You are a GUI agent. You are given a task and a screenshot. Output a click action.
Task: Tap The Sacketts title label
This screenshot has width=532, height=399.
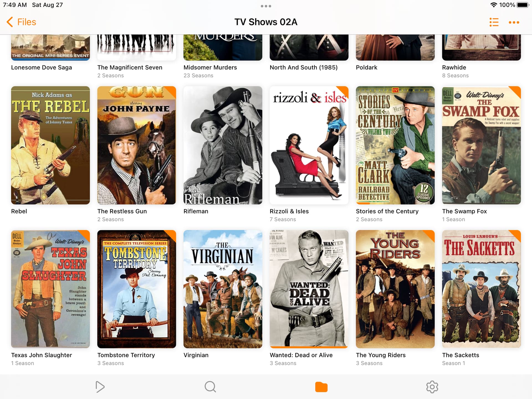point(461,355)
